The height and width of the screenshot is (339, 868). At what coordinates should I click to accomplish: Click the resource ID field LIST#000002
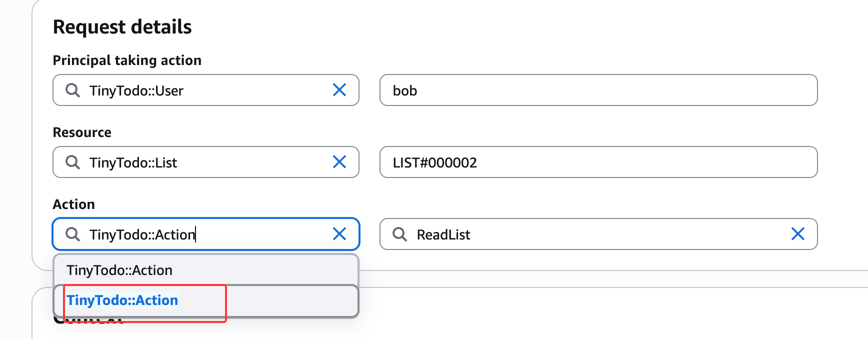coord(598,162)
